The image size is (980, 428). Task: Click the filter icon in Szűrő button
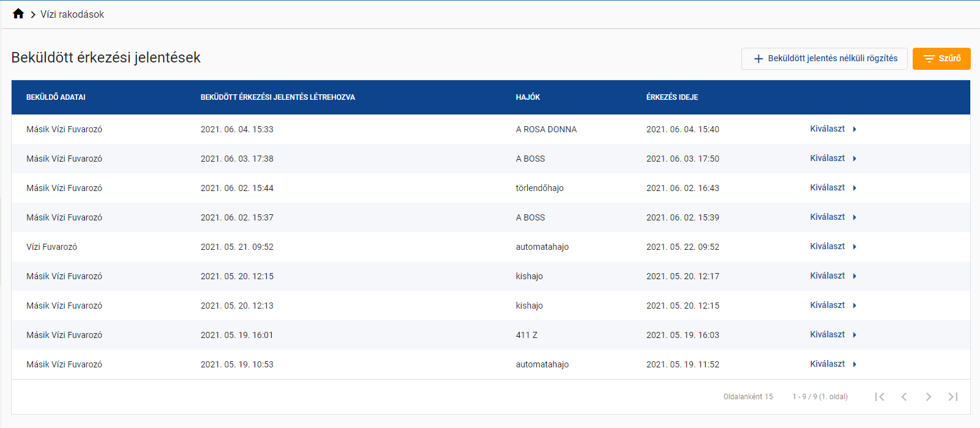929,59
